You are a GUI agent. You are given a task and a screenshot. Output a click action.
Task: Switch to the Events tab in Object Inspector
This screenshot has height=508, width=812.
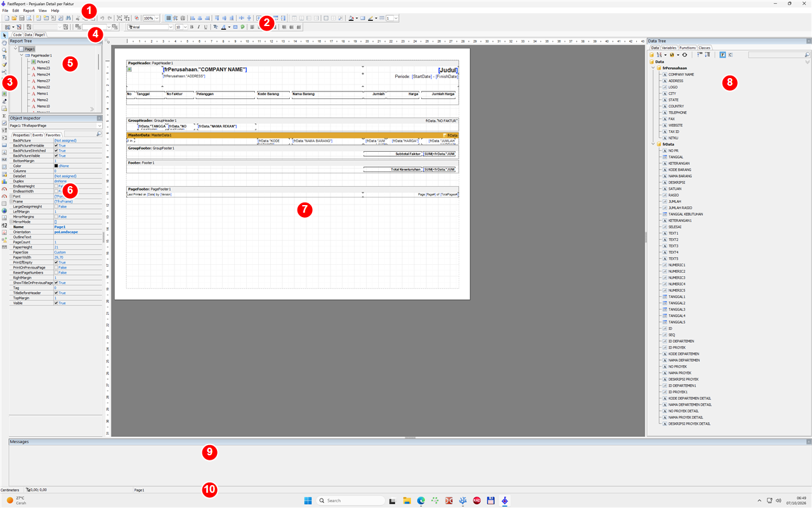pos(37,135)
